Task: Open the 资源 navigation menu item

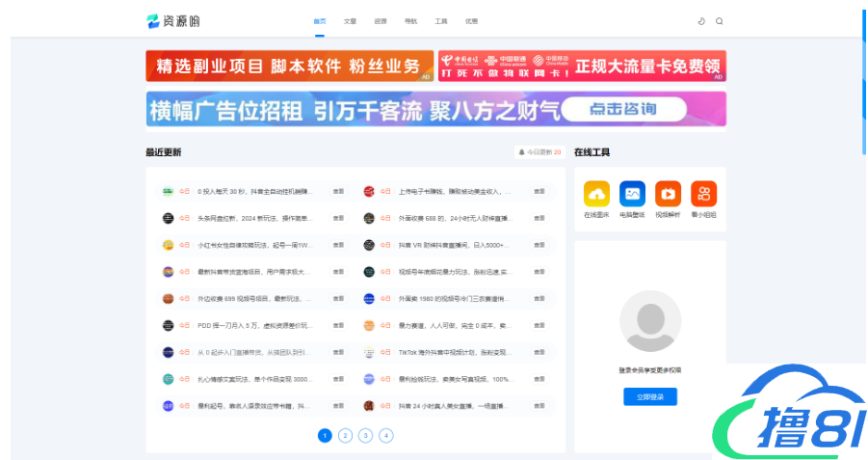Action: click(381, 21)
